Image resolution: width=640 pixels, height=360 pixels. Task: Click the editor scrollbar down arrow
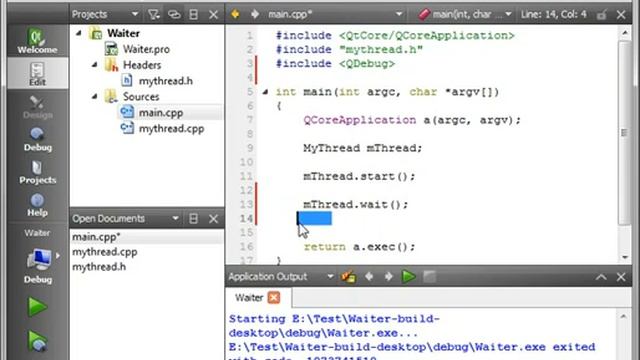coord(625,258)
